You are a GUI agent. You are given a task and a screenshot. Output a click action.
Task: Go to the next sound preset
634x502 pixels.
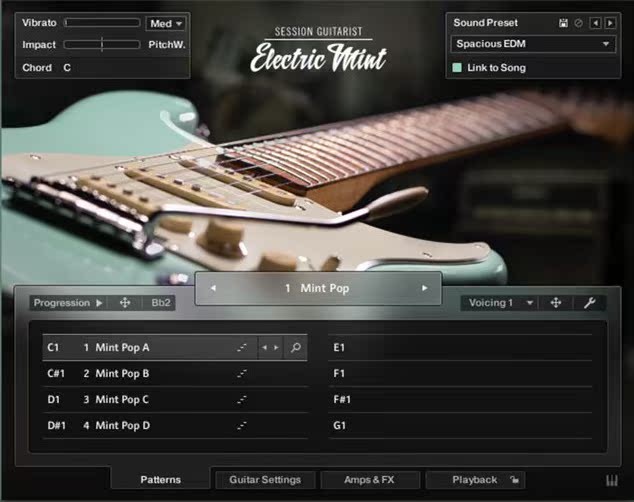tap(610, 23)
